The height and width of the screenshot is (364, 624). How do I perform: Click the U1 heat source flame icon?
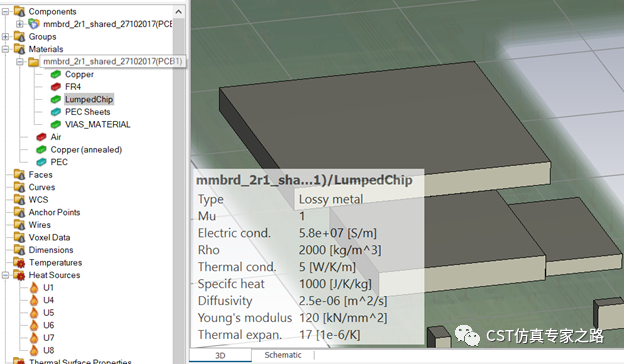click(x=34, y=288)
